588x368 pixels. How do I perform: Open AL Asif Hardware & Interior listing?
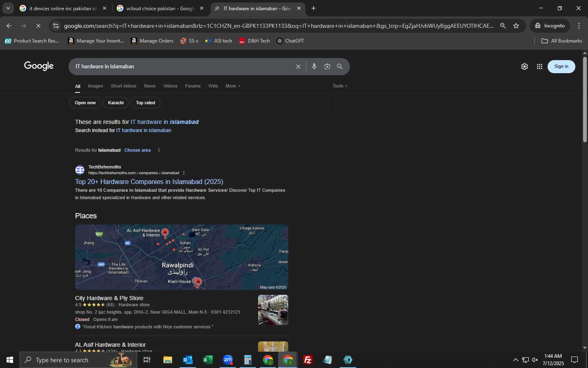coord(110,345)
